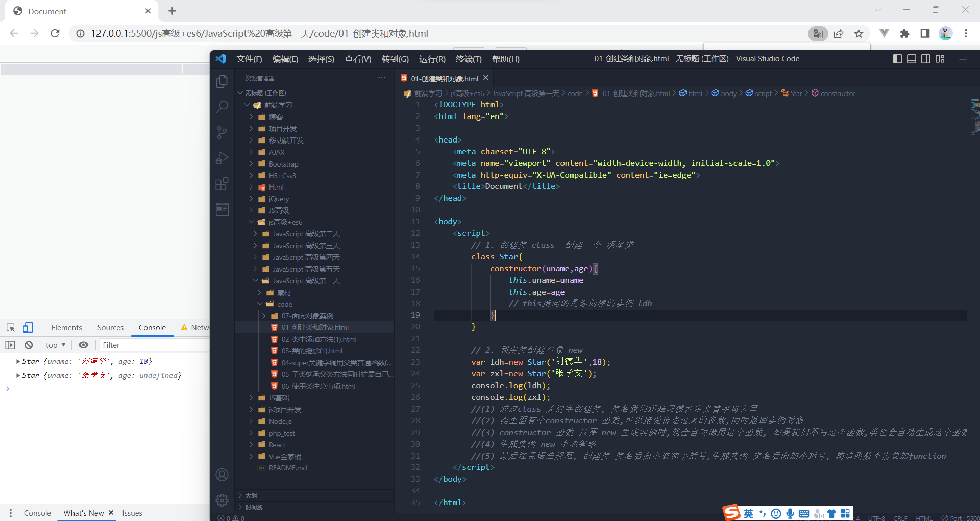Open the Accounts icon in activity bar

pos(222,475)
